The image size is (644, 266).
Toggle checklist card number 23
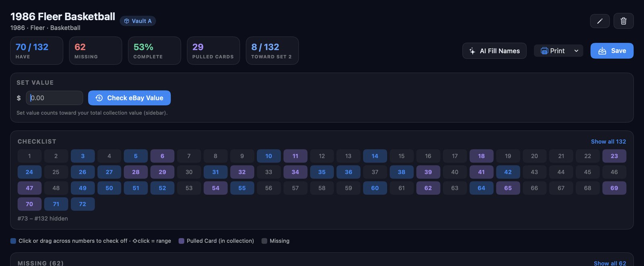pos(614,156)
